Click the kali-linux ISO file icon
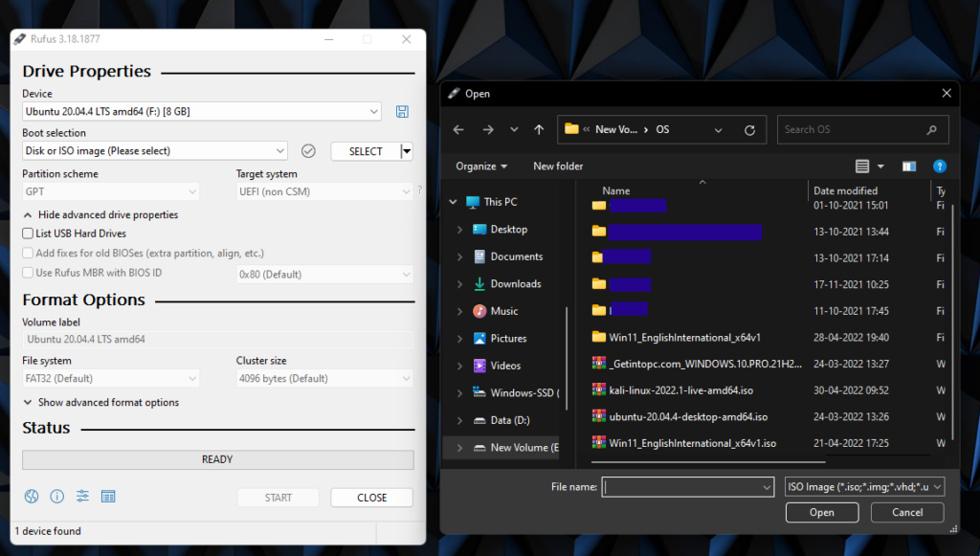 (599, 389)
